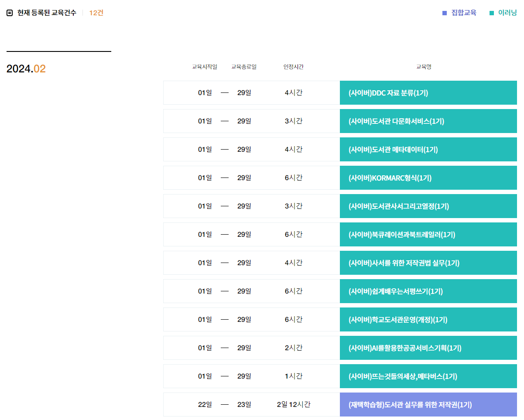524x420 pixels.
Task: Click the 23일 end date
Action: point(244,405)
